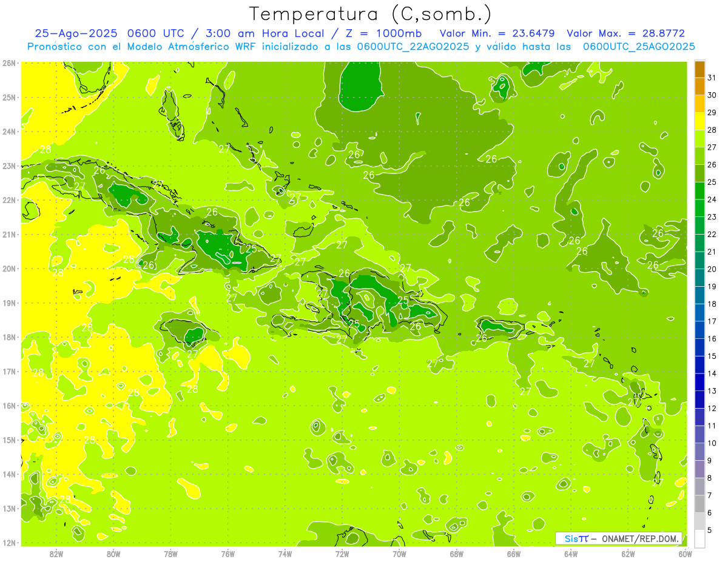
Task: Click the blue 'Sisπ' logo text
Action: 576,538
